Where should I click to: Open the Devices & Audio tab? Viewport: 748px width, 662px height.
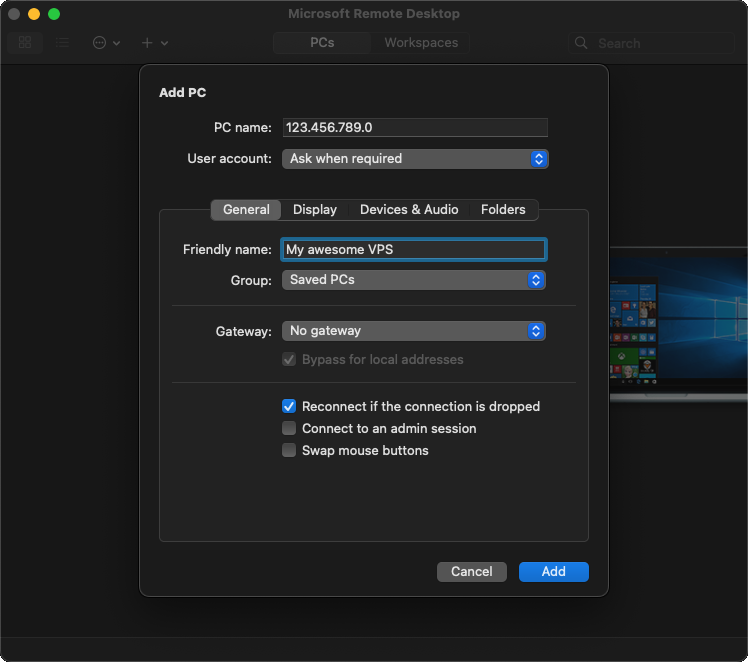click(409, 210)
